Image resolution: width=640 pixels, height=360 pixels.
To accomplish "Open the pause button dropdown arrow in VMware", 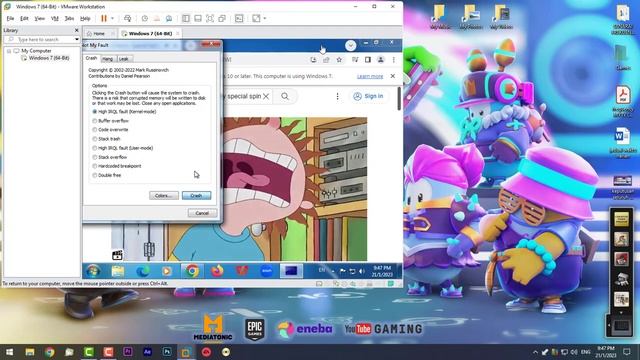I will coord(112,18).
